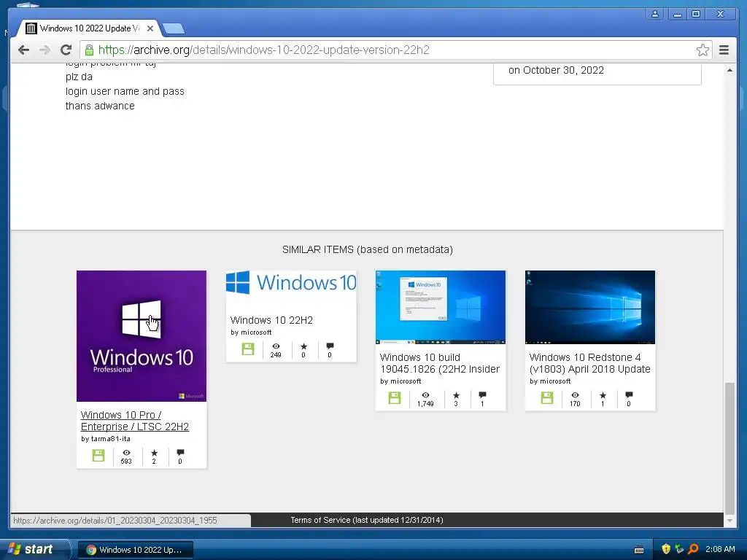
Task: Click the browser forward arrow
Action: point(44,50)
